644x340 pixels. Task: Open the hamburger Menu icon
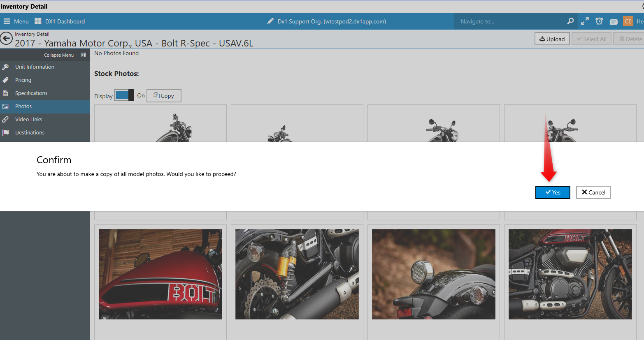coord(7,21)
